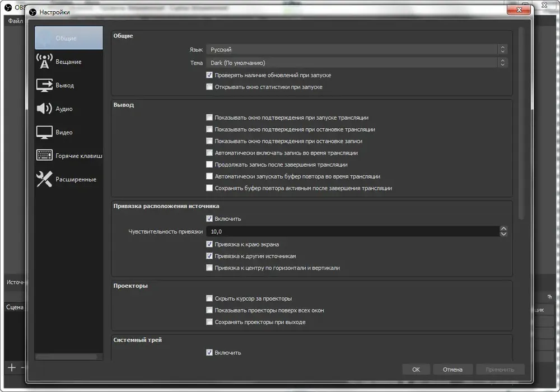
Task: Enable Автоматически включать запись во время трансляции
Action: point(209,153)
